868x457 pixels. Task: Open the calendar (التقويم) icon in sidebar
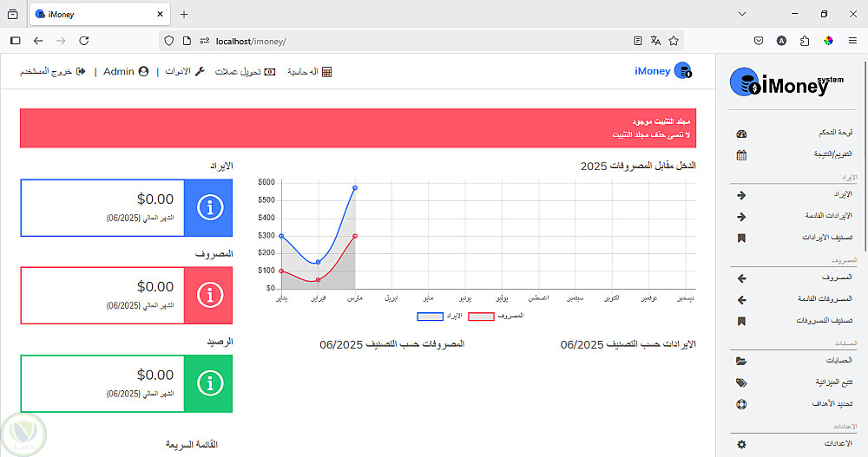pos(741,155)
